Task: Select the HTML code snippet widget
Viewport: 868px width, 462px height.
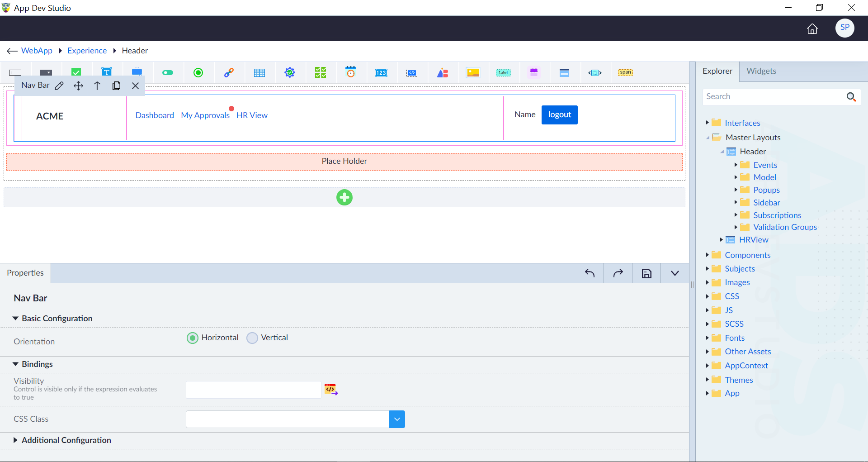Action: point(412,73)
